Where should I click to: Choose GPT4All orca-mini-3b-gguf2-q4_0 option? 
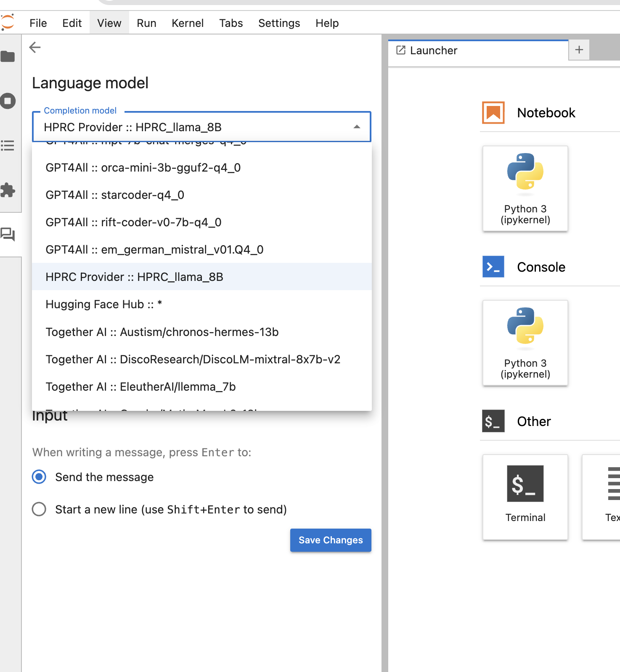click(x=202, y=167)
